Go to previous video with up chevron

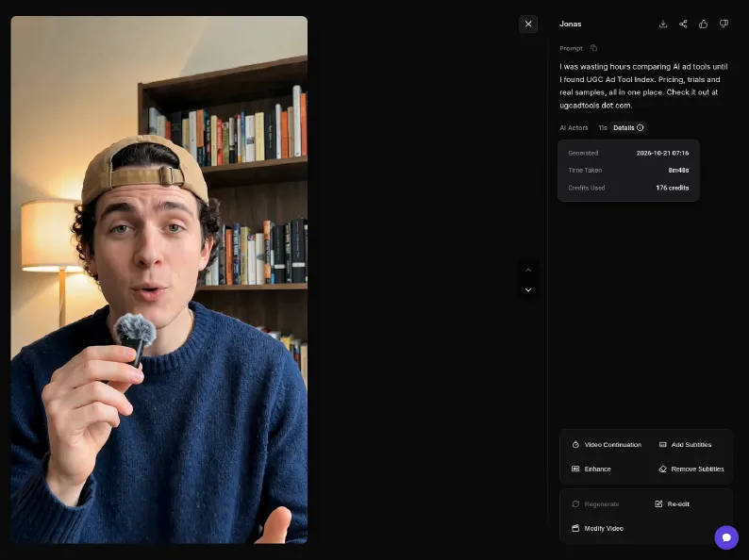click(x=528, y=270)
